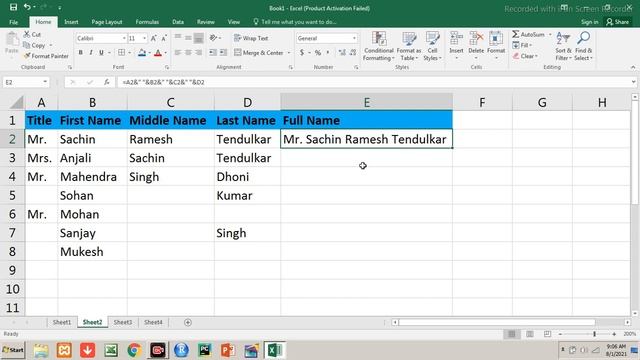Apply Percent Style format
Screen dimensions: 640x360
318,52
